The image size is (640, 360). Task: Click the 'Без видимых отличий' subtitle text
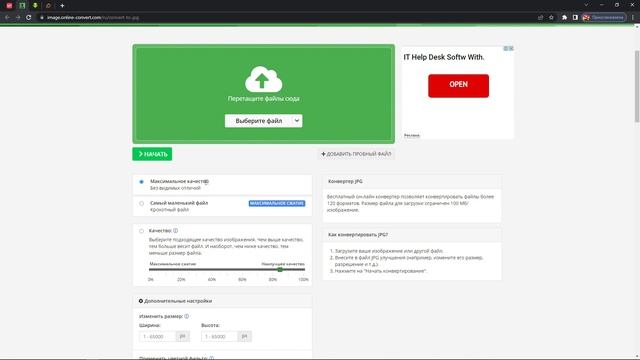[175, 188]
